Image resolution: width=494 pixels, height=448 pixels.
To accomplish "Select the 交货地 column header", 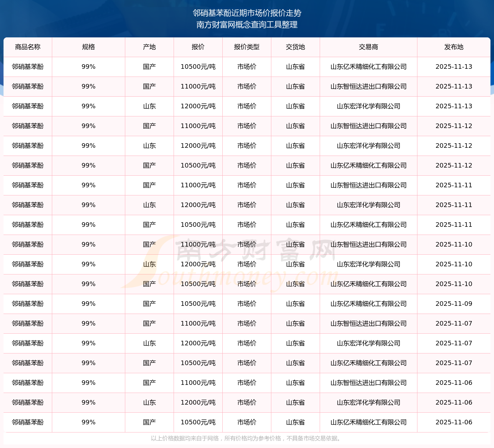I will [295, 47].
